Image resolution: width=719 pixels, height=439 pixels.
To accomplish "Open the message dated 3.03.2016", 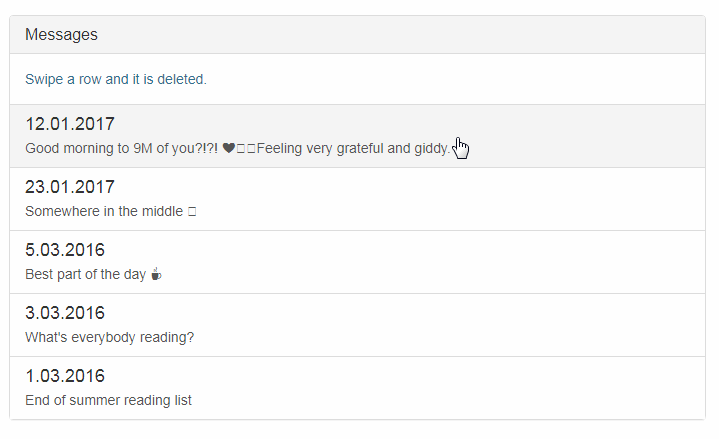I will pyautogui.click(x=65, y=313).
